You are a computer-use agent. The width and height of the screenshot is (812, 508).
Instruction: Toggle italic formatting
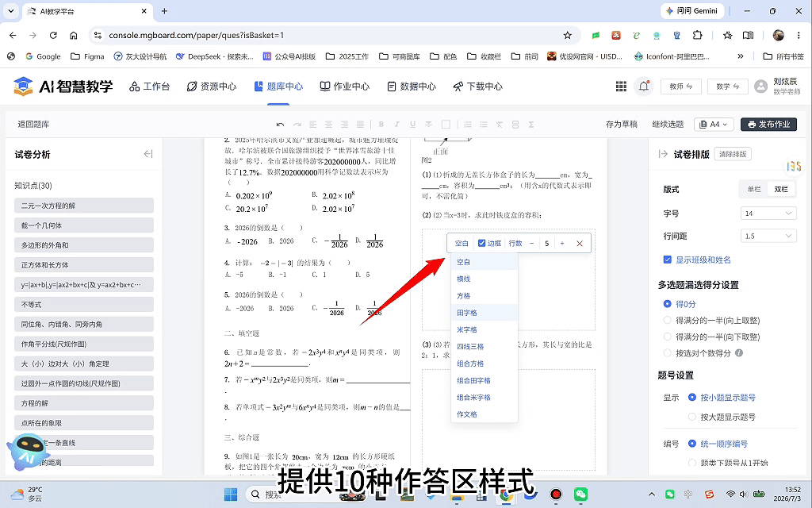pyautogui.click(x=396, y=125)
